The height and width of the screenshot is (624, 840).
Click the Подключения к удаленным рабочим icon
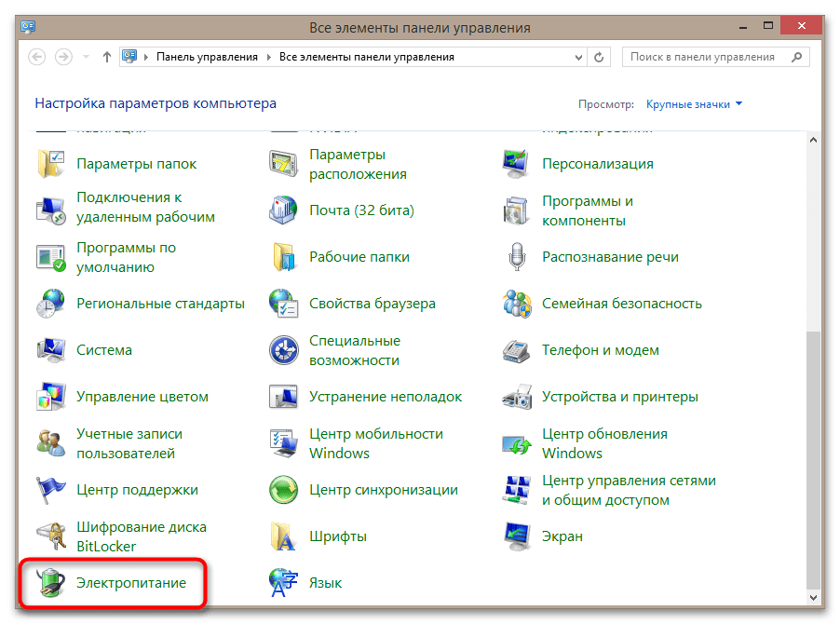point(51,210)
